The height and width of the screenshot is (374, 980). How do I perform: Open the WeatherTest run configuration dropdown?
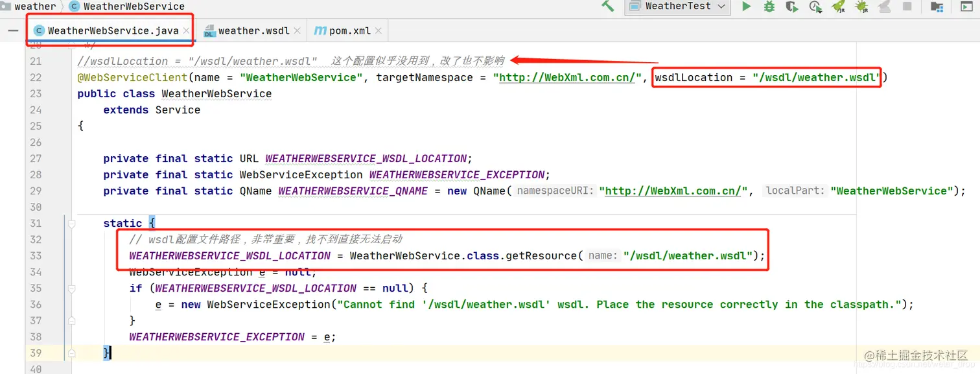[x=677, y=6]
